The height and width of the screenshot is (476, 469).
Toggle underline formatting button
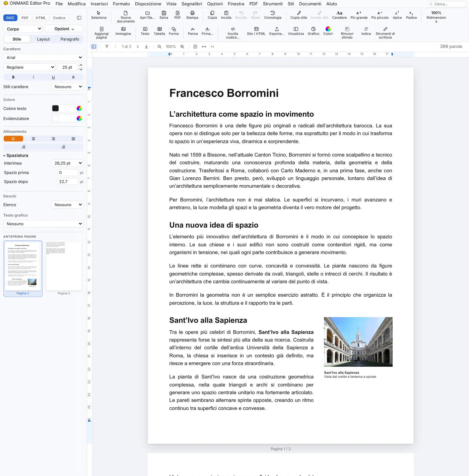tap(53, 77)
